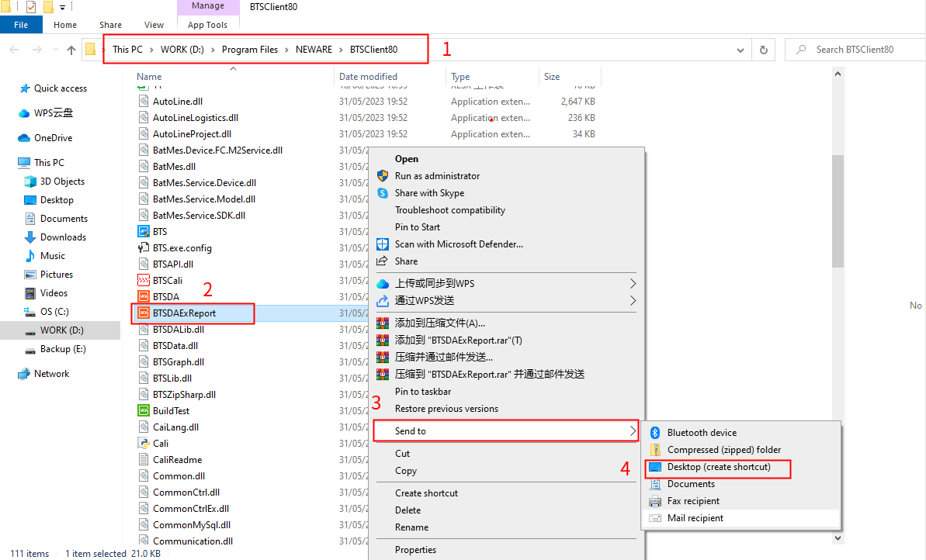Screen dimensions: 926x560
Task: Choose Desktop (create shortcut) option
Action: 719,467
